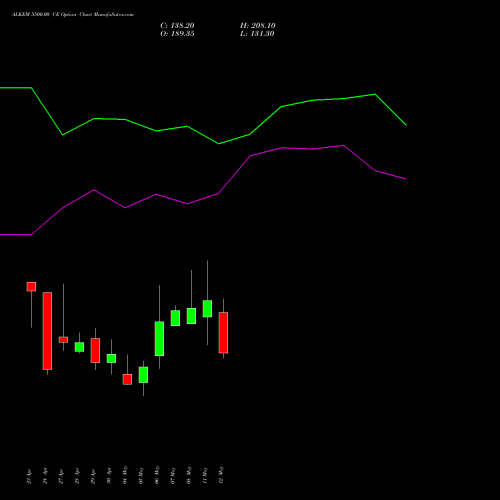Click the tall red candle for 24 Apr
This screenshot has width=500, height=500.
pyautogui.click(x=47, y=331)
